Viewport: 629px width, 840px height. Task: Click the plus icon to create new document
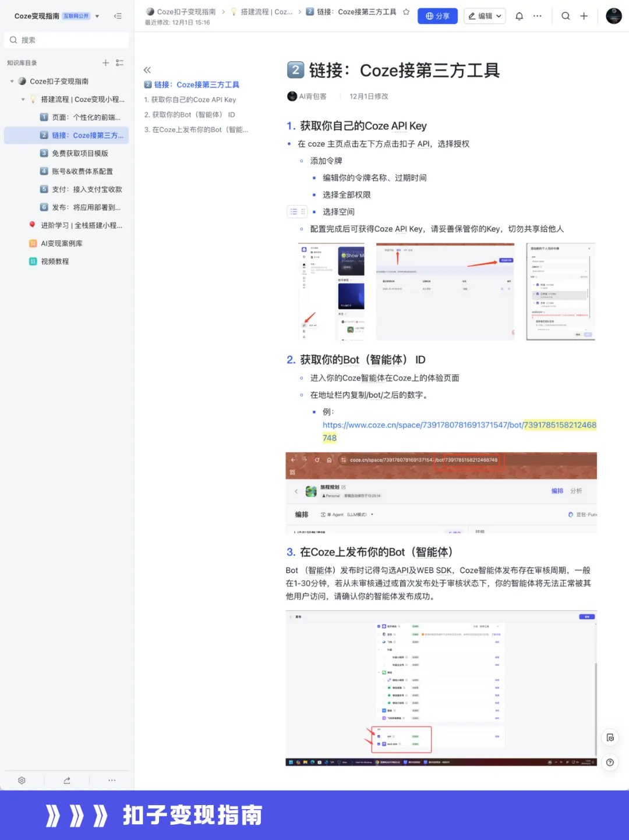[x=584, y=16]
